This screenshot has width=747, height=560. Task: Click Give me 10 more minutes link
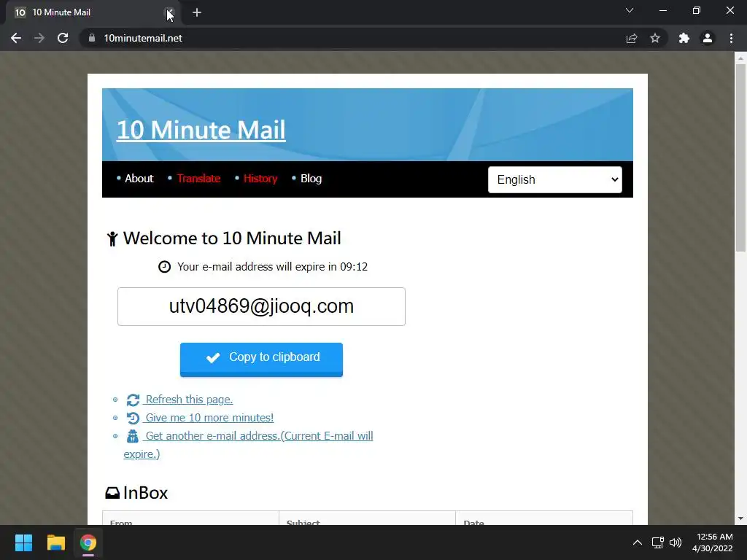[209, 418]
